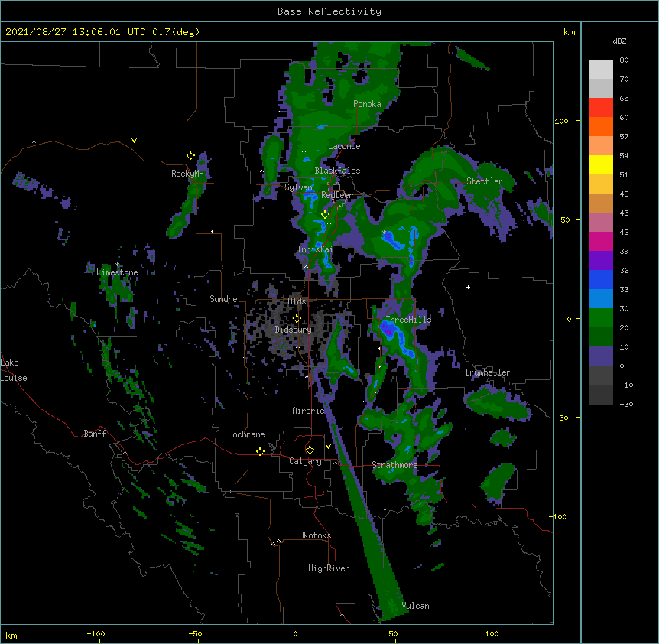
Task: Select the yellow diamond marker above Calgary
Action: (x=310, y=450)
